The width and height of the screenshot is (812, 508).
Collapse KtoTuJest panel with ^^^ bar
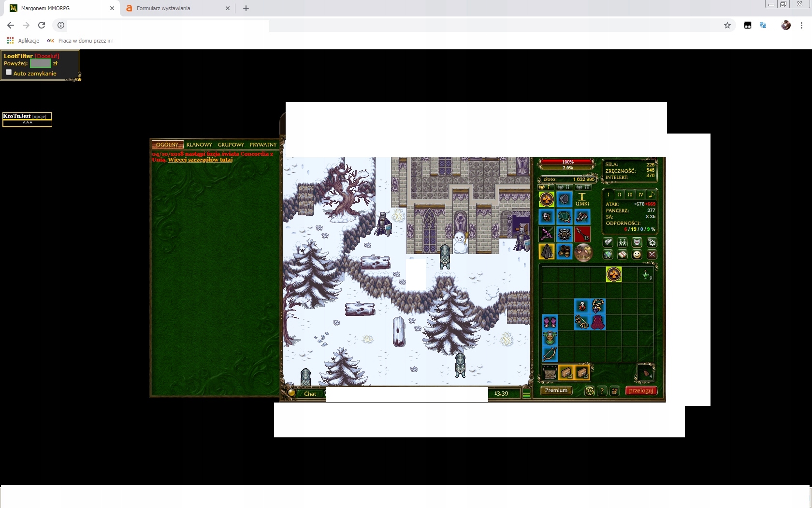tap(27, 123)
